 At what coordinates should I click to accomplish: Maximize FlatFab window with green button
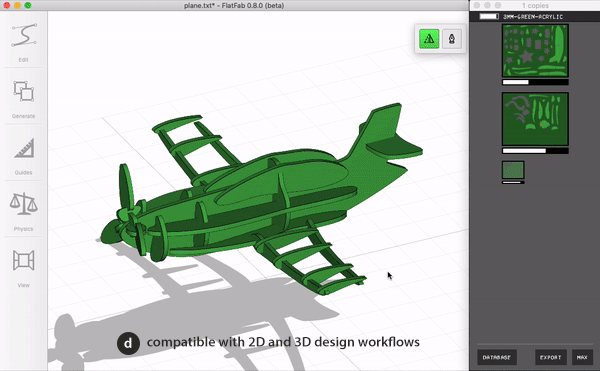point(28,5)
